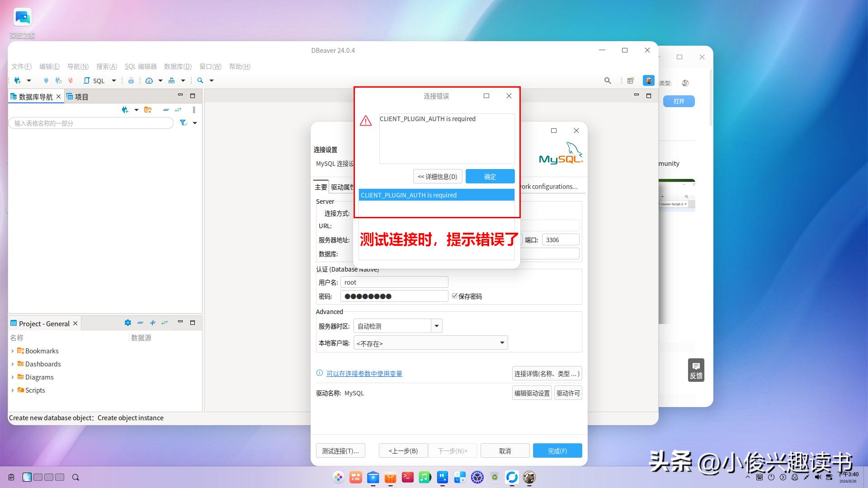
Task: Click the filter funnel icon in navigator
Action: click(x=183, y=123)
